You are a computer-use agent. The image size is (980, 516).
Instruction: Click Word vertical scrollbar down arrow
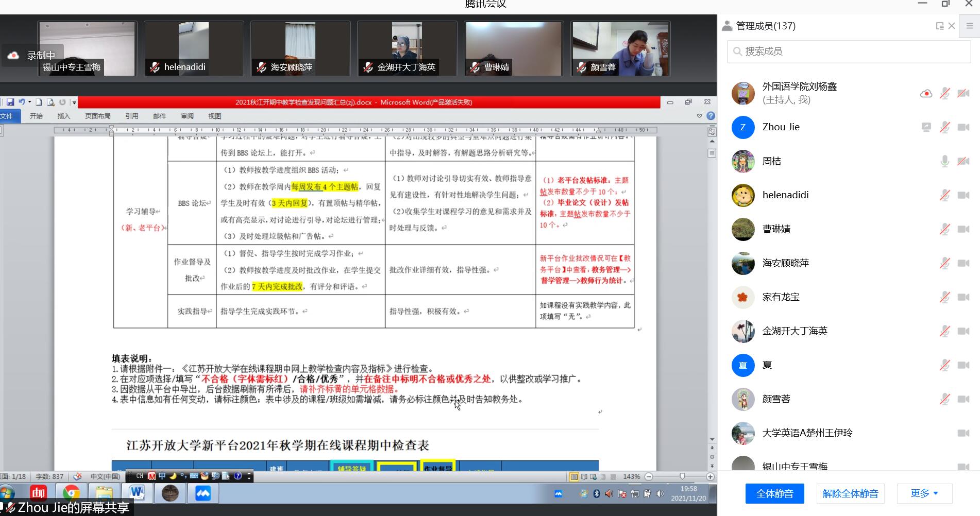coord(712,439)
